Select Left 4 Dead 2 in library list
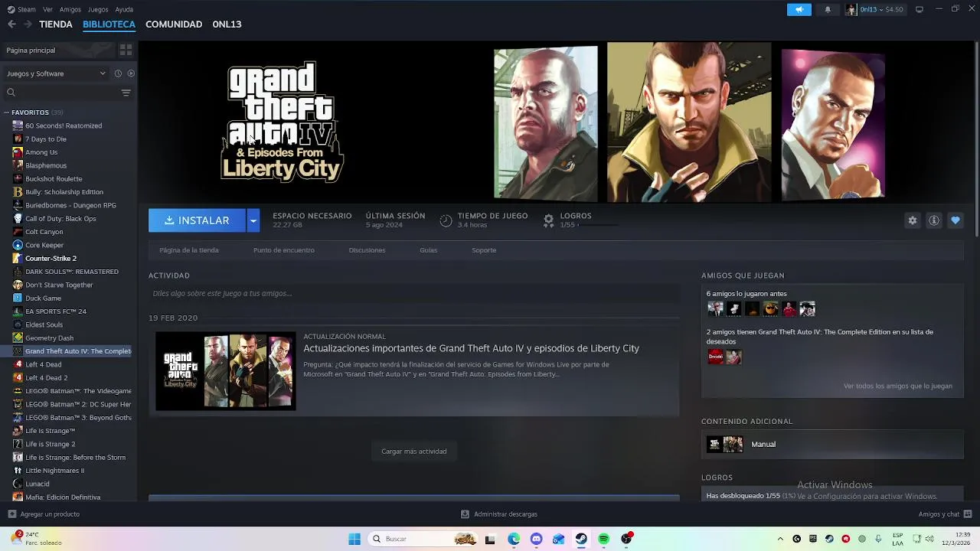This screenshot has width=980, height=551. (x=47, y=378)
